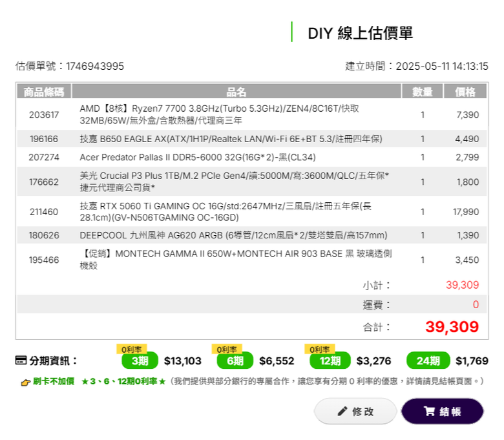Screen dimensions: 504x440
Task: Click product code 211460
Action: click(x=44, y=212)
